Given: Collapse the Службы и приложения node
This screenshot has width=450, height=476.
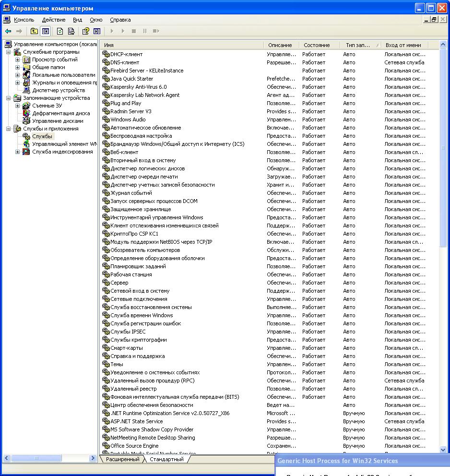Looking at the screenshot, I should tap(9, 129).
